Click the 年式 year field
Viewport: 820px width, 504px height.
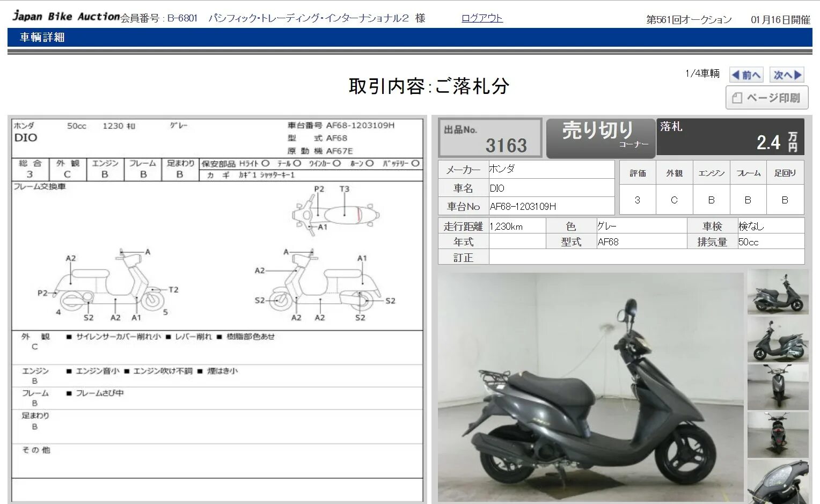click(x=517, y=242)
